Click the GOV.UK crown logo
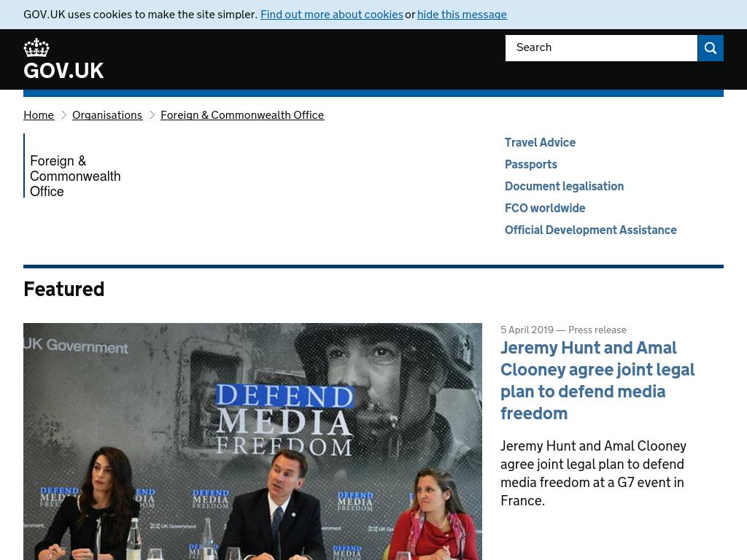Viewport: 747px width, 560px height. coord(36,48)
